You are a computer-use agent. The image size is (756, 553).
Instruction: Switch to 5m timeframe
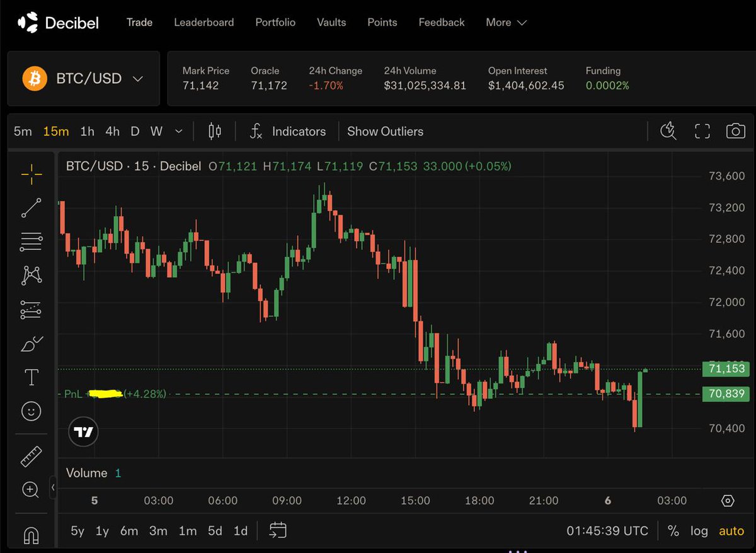point(23,131)
